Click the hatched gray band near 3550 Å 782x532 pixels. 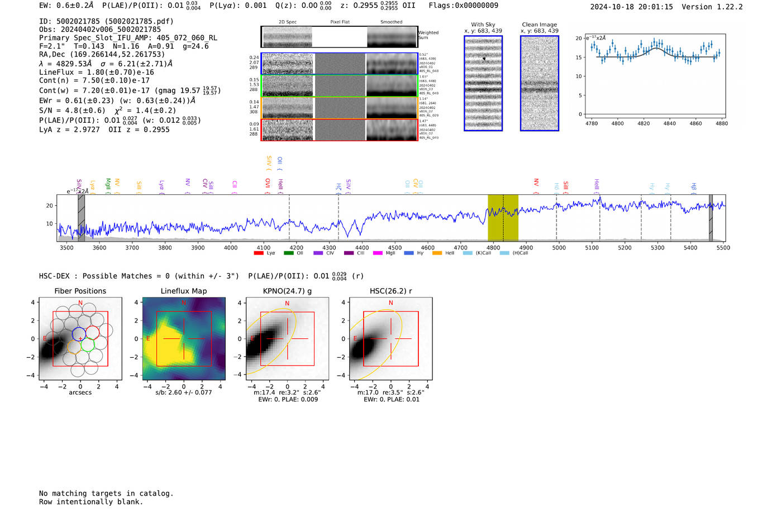coord(81,218)
